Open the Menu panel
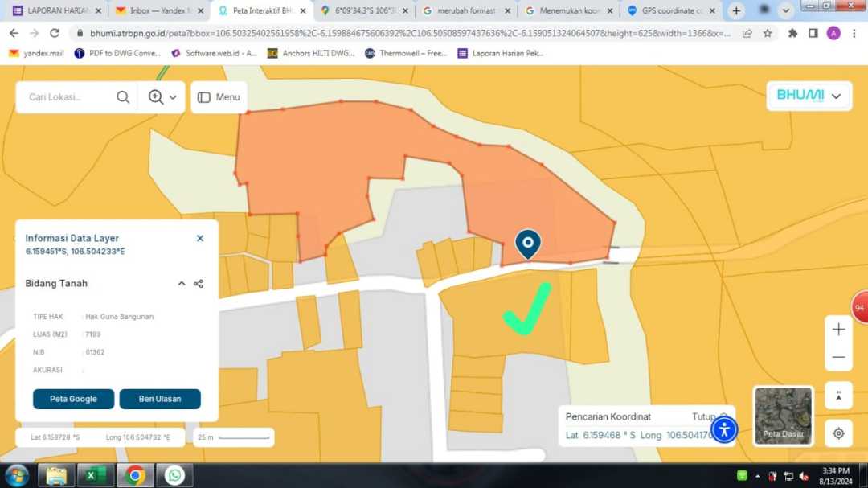Viewport: 868px width, 488px height. coord(219,97)
